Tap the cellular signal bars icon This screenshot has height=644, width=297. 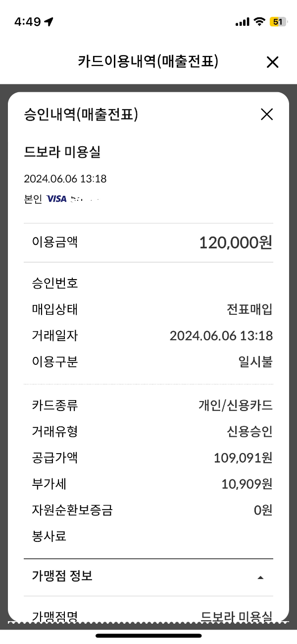click(242, 22)
